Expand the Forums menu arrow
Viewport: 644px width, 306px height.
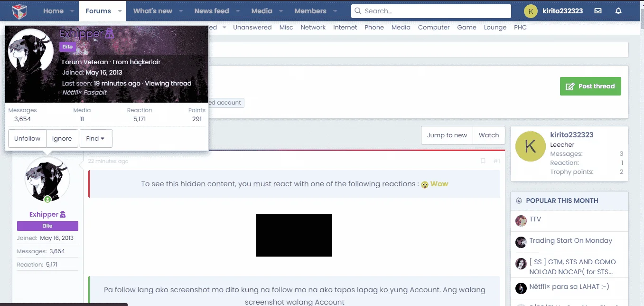120,11
